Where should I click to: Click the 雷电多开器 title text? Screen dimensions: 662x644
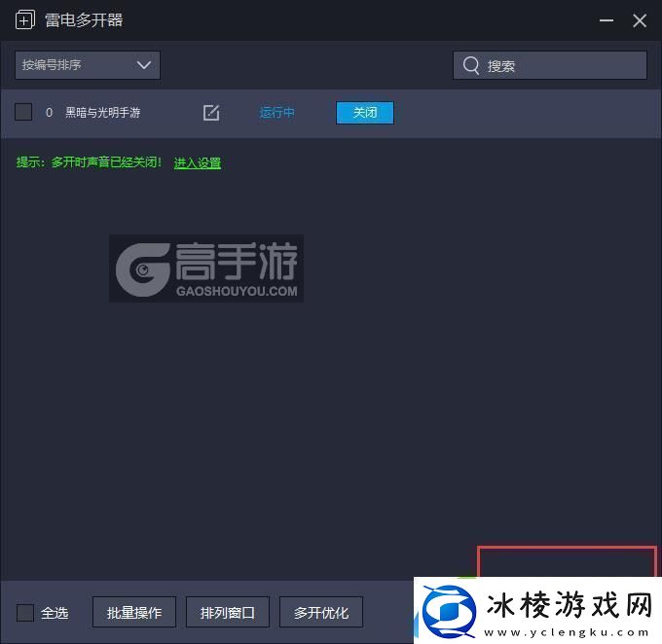click(84, 19)
